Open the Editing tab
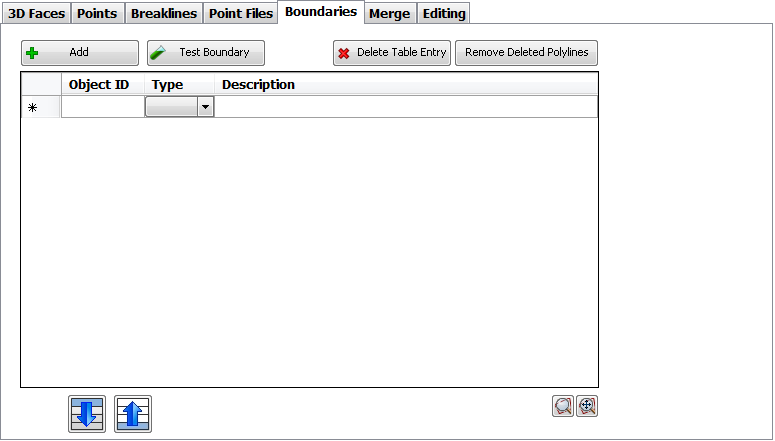775x441 pixels. click(444, 13)
